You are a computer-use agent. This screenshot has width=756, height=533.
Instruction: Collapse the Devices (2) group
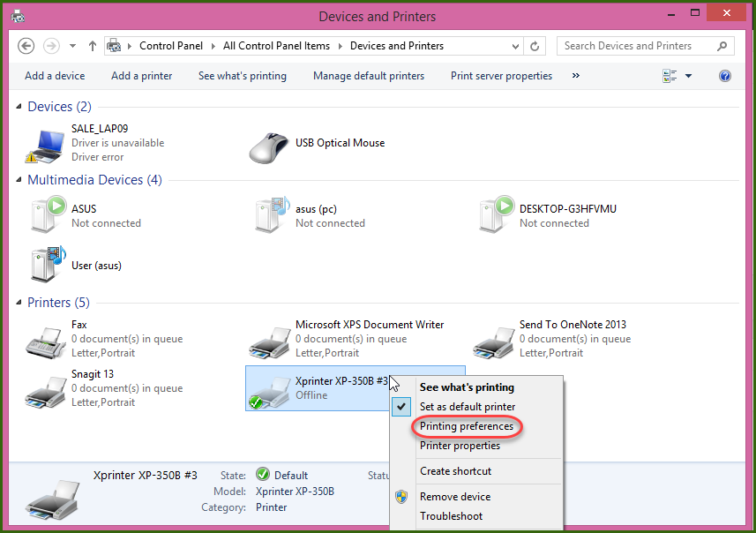pos(19,106)
